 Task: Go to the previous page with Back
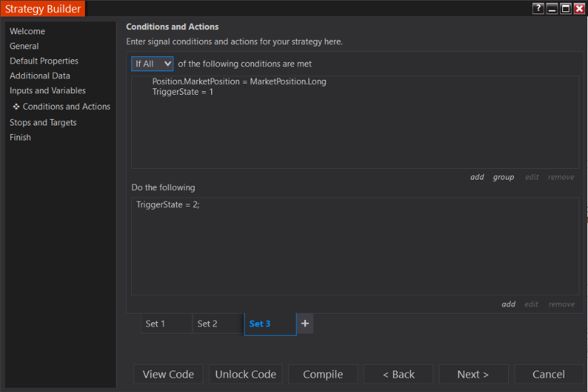tap(398, 374)
